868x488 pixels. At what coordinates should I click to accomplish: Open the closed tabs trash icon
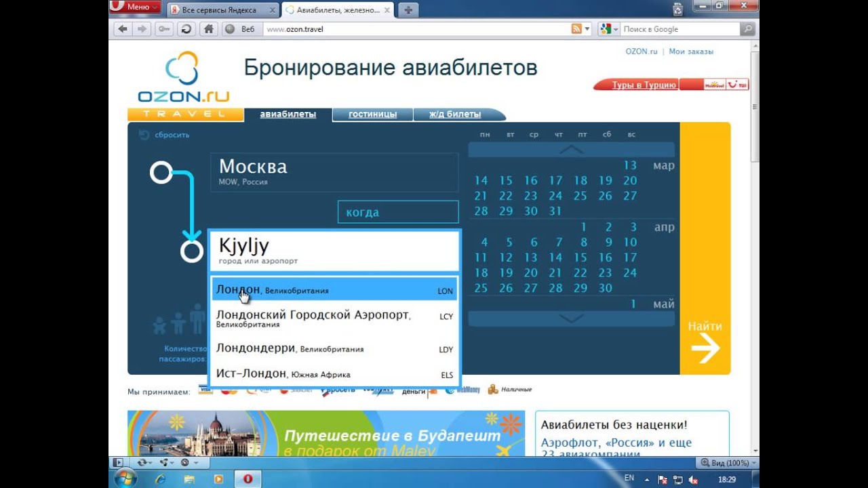click(677, 9)
